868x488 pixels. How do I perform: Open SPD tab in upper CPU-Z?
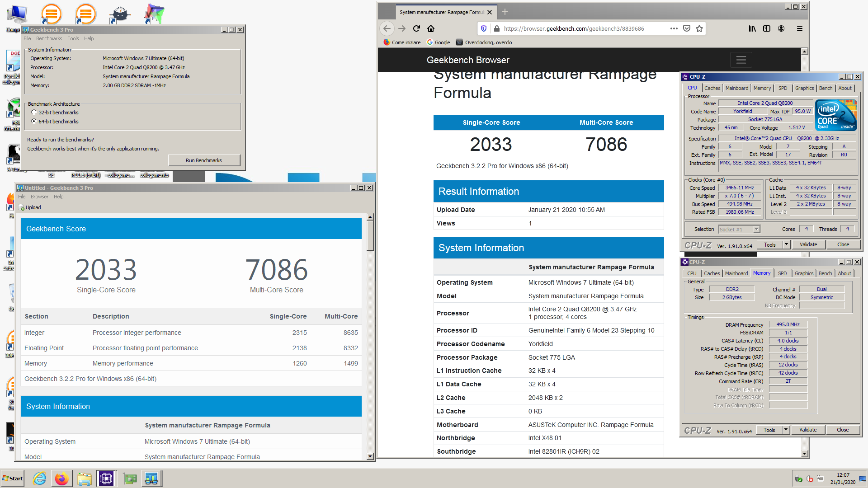click(783, 88)
